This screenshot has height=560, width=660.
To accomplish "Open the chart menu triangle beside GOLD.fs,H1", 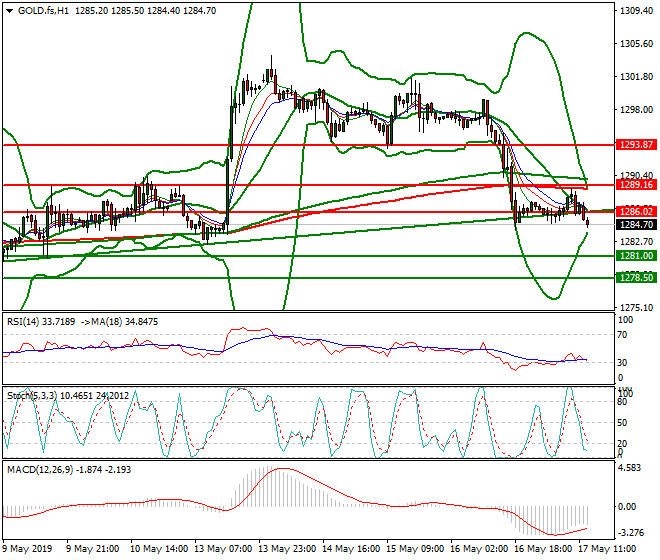I will tap(9, 11).
